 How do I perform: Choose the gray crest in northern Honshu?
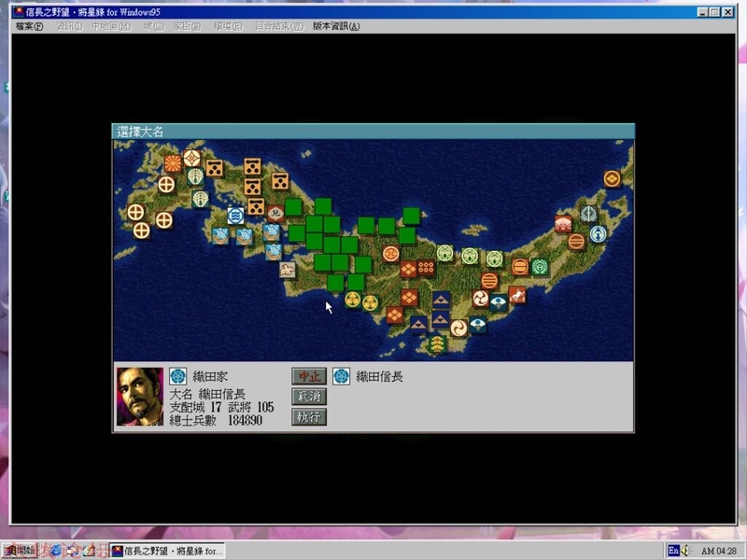[588, 214]
